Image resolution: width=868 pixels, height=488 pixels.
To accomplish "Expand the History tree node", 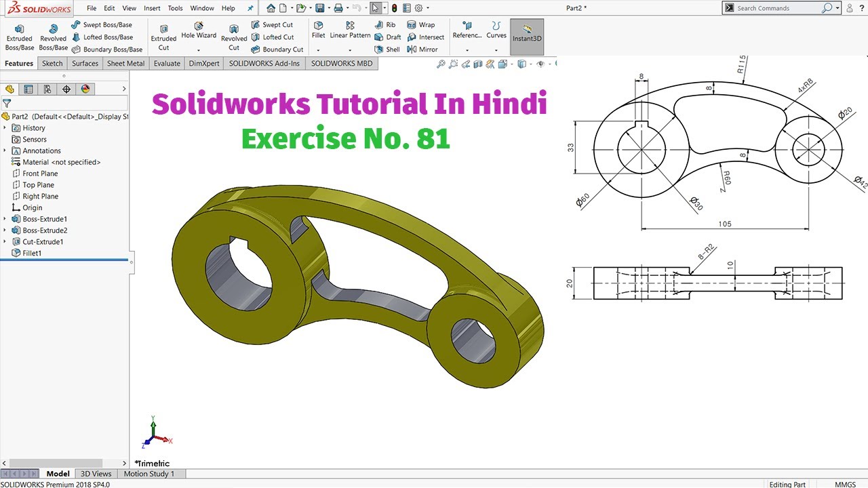I will click(5, 127).
